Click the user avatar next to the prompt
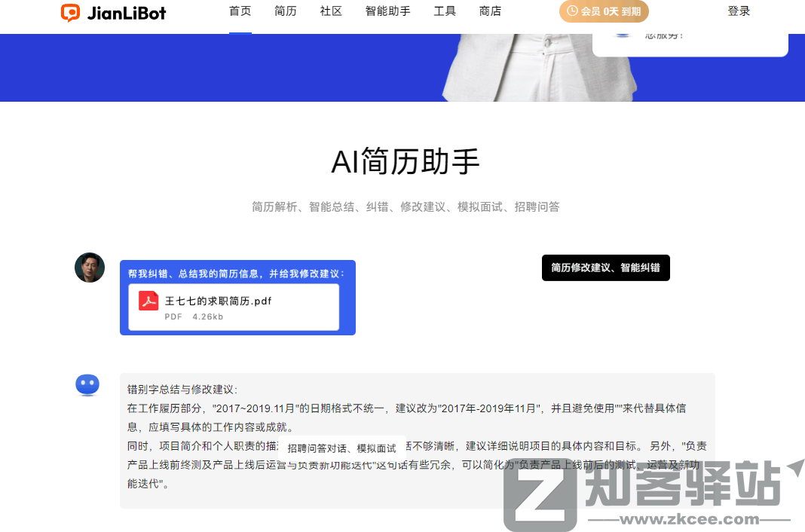 click(89, 268)
